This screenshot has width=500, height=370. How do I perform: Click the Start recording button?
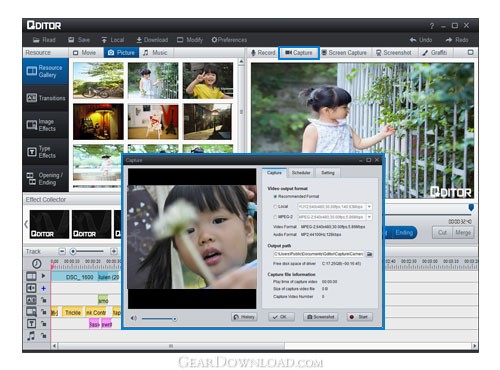359,317
